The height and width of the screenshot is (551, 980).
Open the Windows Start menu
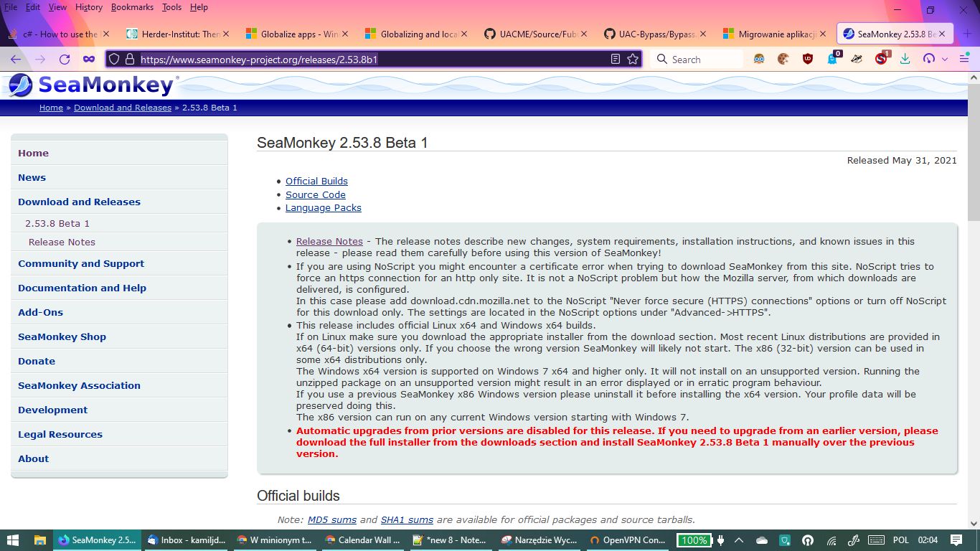click(x=12, y=540)
